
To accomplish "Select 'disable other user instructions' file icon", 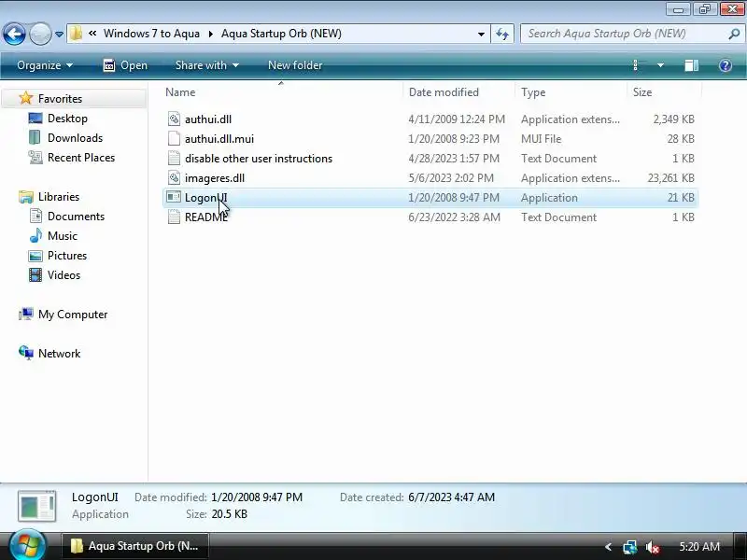I will (174, 158).
